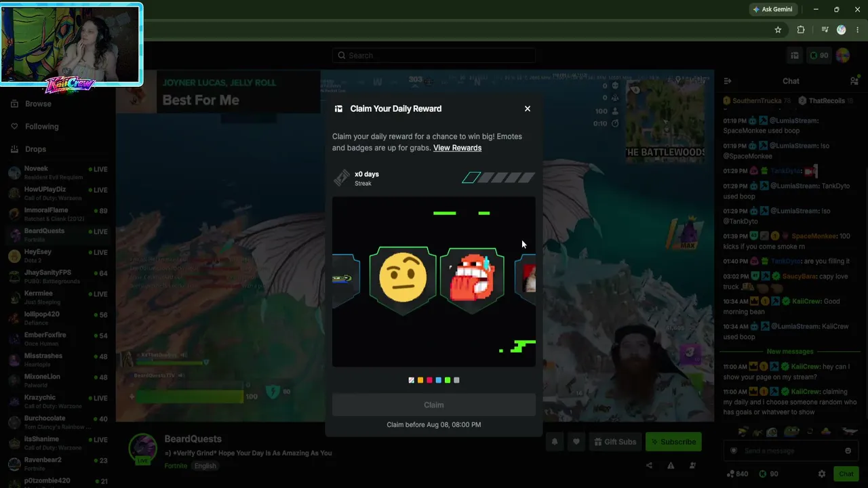Screen dimensions: 868x488
Task: Open the emote picker in chat input
Action: 848,451
